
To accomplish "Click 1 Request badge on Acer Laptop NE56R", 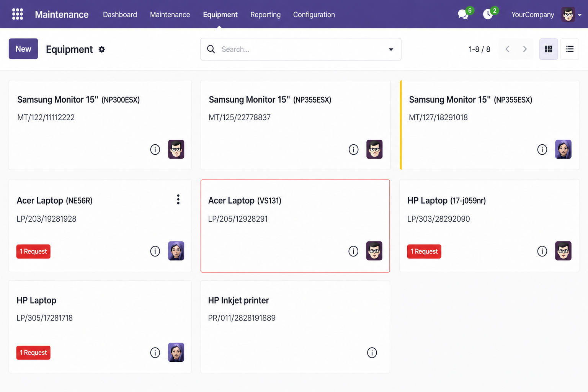I will pyautogui.click(x=33, y=252).
